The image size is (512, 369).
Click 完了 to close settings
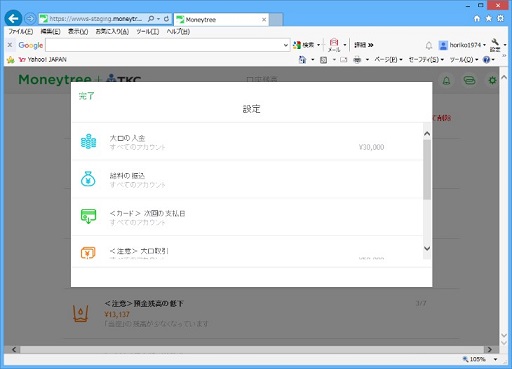click(87, 96)
